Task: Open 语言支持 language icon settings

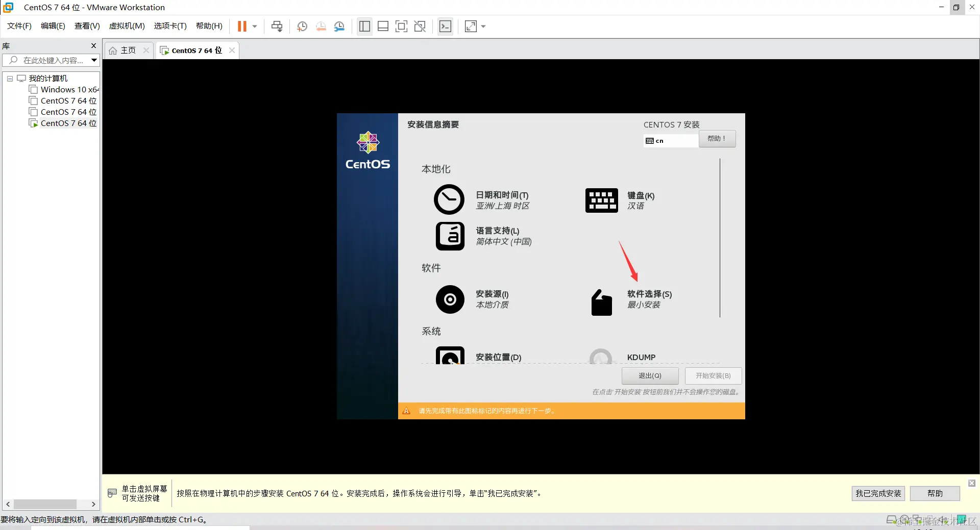Action: pyautogui.click(x=450, y=236)
